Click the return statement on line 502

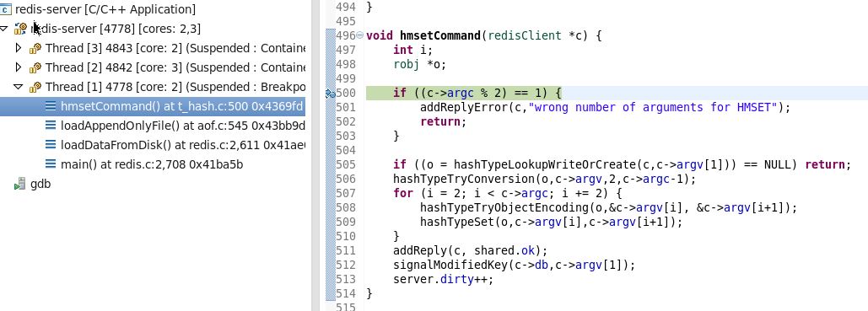point(444,121)
